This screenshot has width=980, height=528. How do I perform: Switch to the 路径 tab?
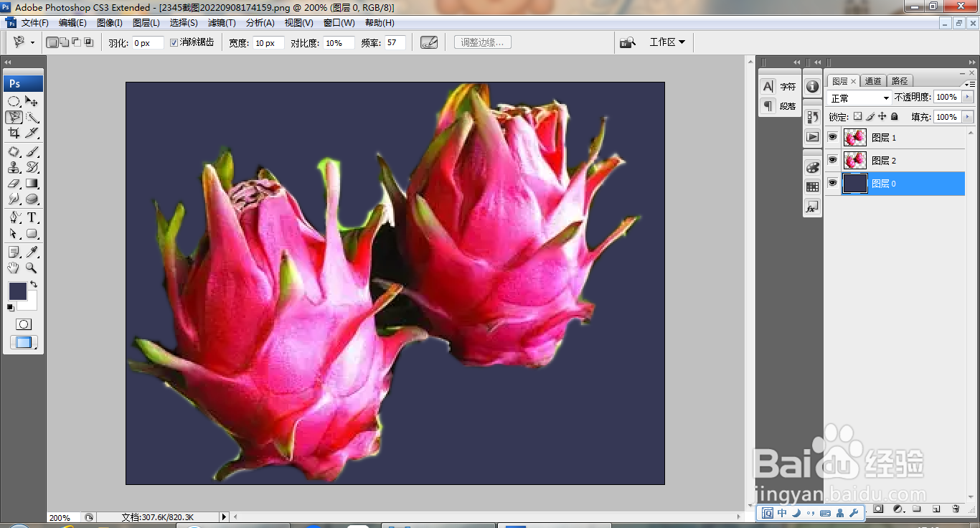click(x=900, y=81)
